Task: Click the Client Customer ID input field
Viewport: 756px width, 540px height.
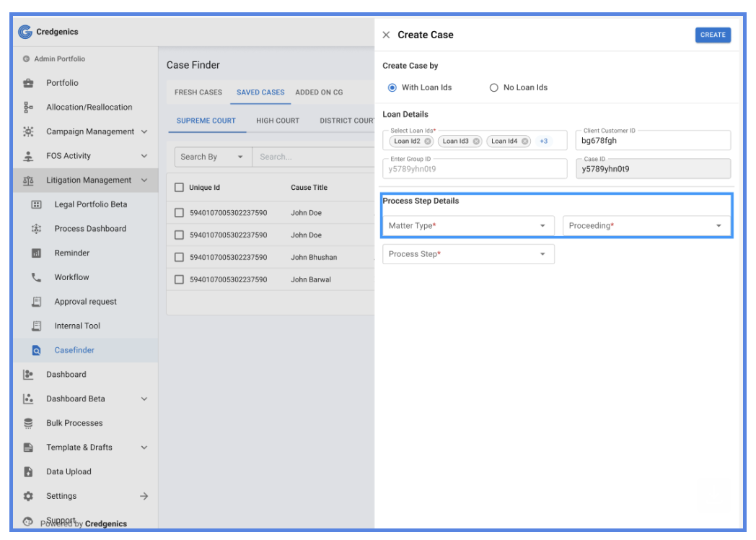Action: pos(652,141)
